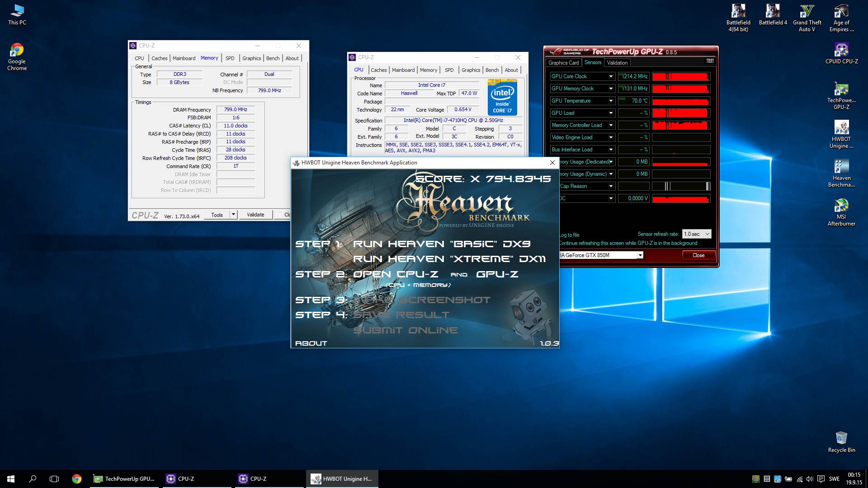Image resolution: width=868 pixels, height=488 pixels.
Task: Click the Tools button in CPU-Z
Action: (x=217, y=215)
